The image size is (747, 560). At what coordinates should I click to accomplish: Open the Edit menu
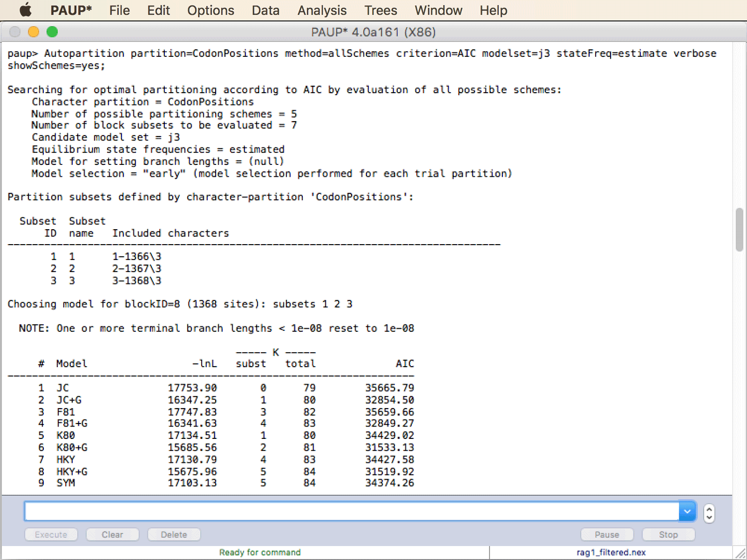pos(158,10)
